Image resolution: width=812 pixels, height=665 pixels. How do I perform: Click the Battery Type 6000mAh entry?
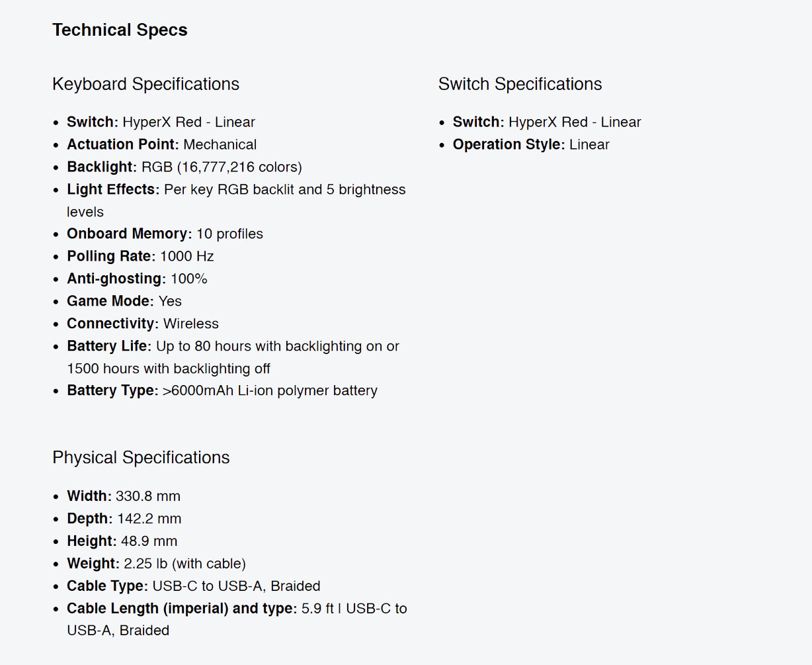click(x=222, y=390)
